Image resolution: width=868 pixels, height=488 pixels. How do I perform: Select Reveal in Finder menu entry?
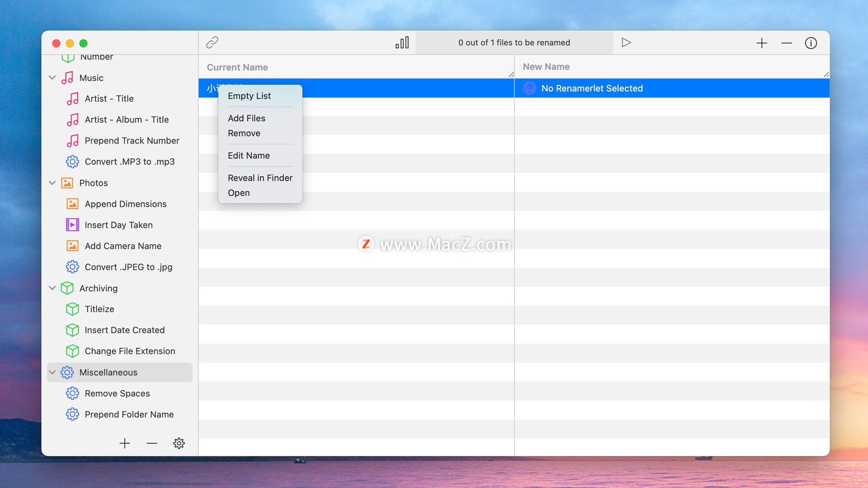click(x=260, y=178)
